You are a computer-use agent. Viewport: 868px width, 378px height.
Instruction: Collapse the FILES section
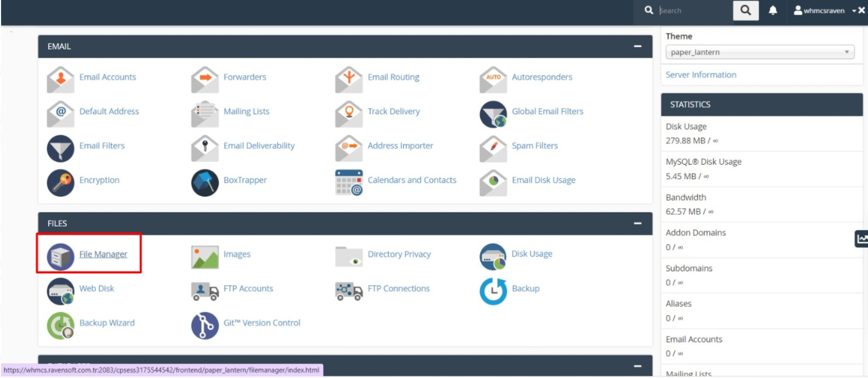pyautogui.click(x=637, y=224)
